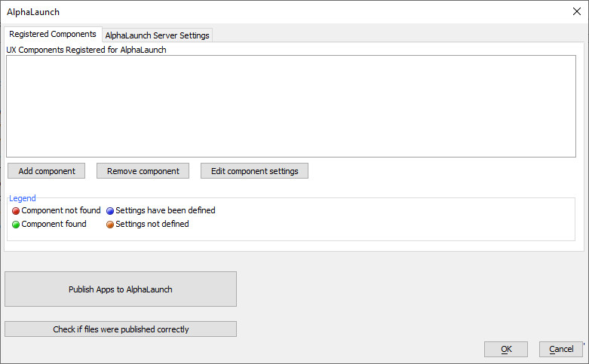Cancel the AlphaLaunch dialog
The height and width of the screenshot is (364, 589).
[561, 349]
